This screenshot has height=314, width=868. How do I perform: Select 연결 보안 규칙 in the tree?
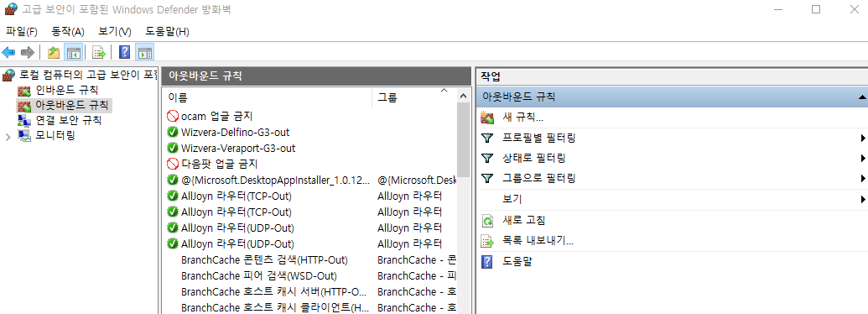[69, 120]
